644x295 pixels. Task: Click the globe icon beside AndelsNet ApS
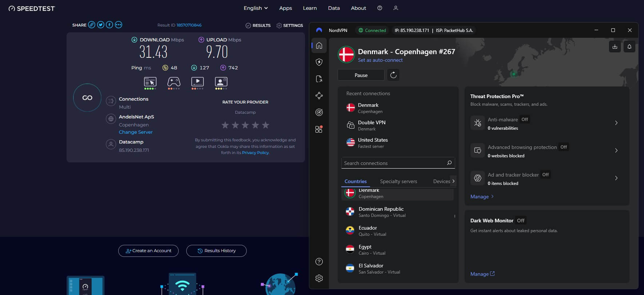click(111, 119)
